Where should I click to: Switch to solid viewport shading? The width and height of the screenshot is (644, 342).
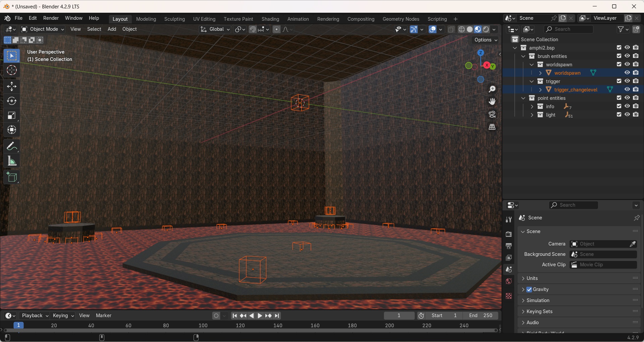[x=470, y=29]
